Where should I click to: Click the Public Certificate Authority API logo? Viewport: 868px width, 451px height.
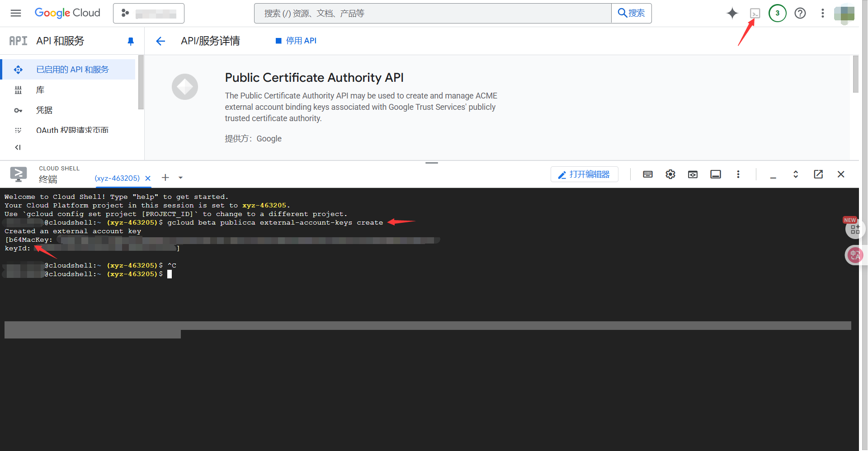[185, 87]
